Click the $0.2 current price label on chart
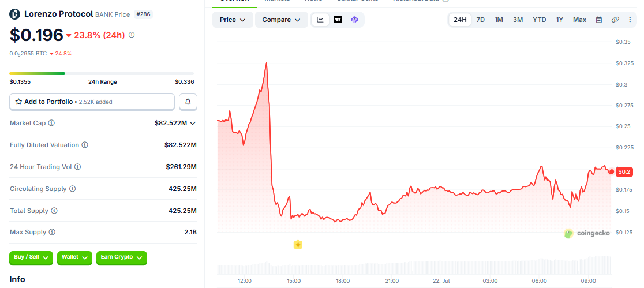Viewport: 644px width, 288px height. tap(624, 172)
